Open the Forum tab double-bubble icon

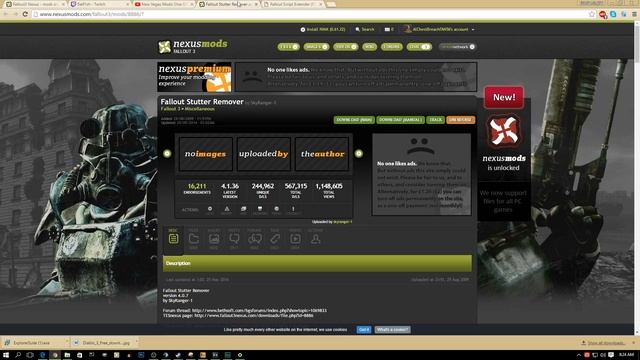[255, 239]
